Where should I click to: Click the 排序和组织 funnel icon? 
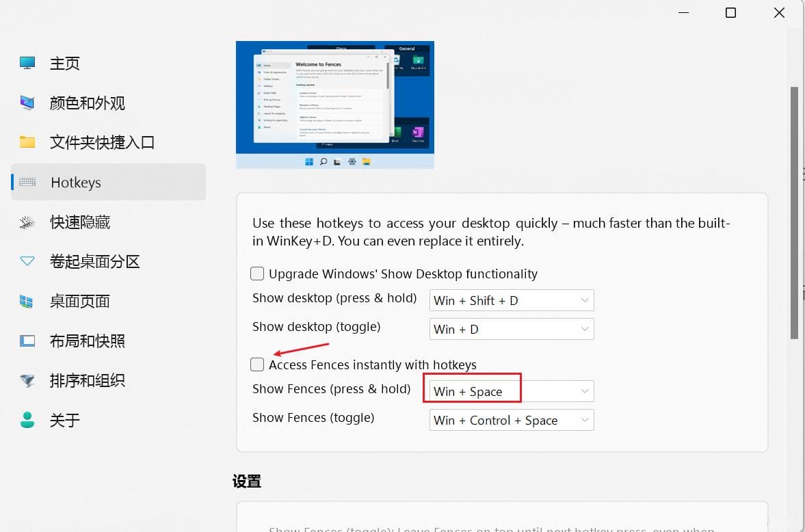(x=27, y=380)
